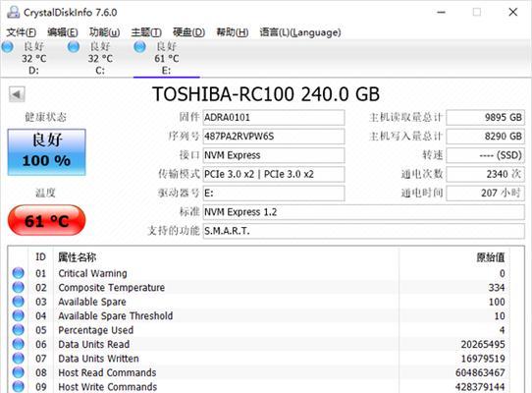Click status orb for Host Write Commands

click(19, 386)
